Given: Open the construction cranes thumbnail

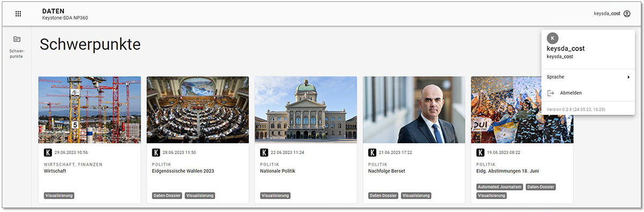Looking at the screenshot, I should [90, 109].
